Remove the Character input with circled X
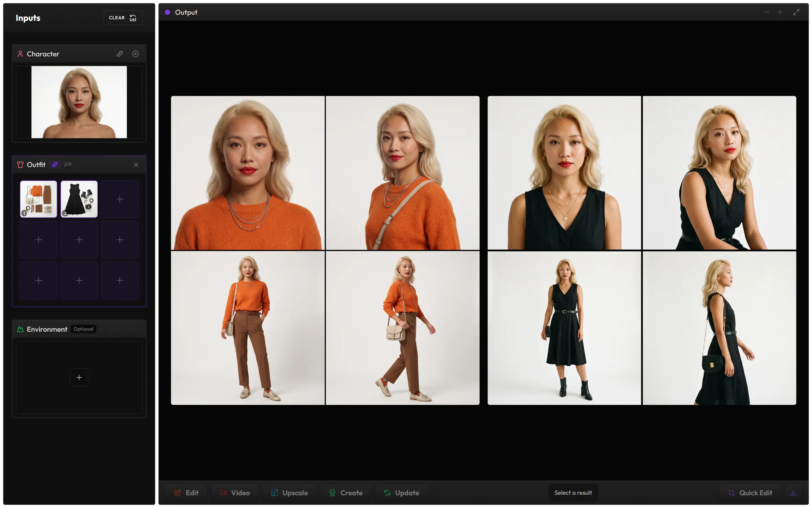 pos(135,54)
